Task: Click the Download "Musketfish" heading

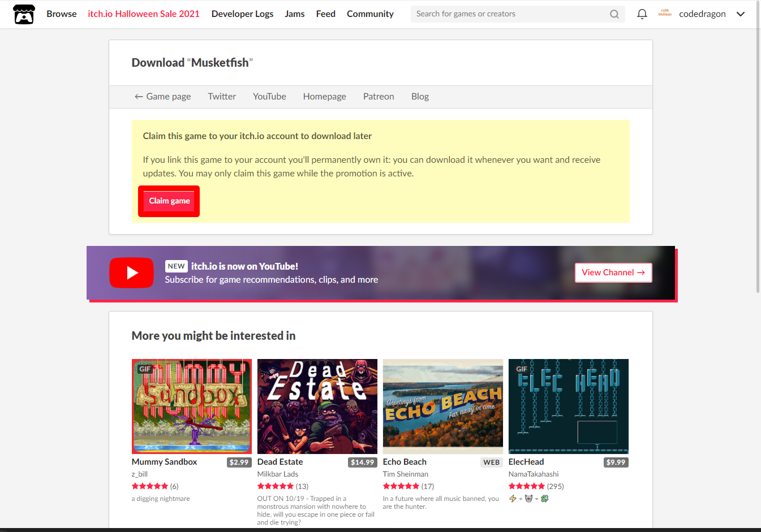Action: 192,63
